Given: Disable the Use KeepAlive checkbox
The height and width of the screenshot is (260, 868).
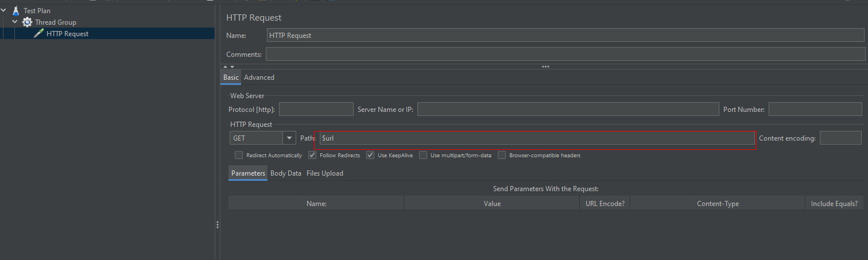Looking at the screenshot, I should [370, 155].
